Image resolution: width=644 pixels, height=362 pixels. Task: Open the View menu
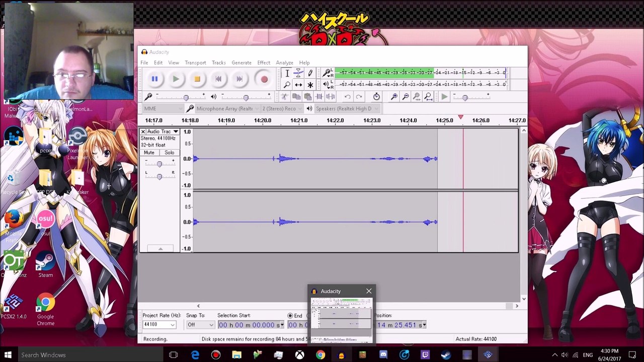coord(174,63)
